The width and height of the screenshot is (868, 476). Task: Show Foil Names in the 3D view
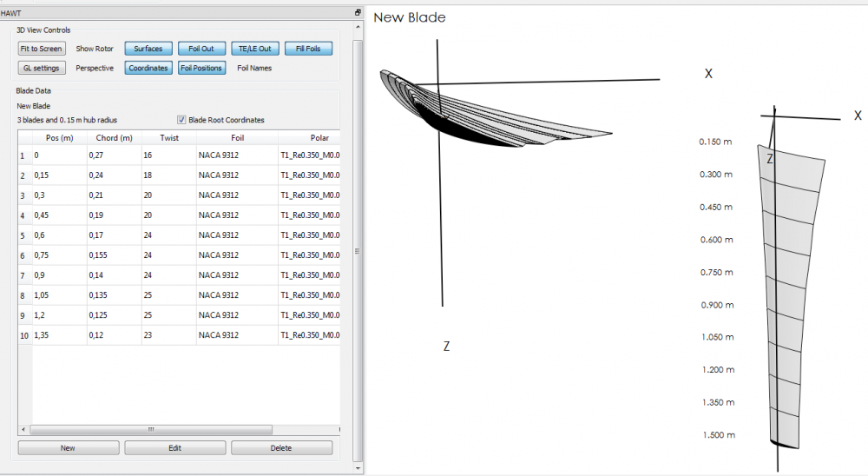(254, 68)
